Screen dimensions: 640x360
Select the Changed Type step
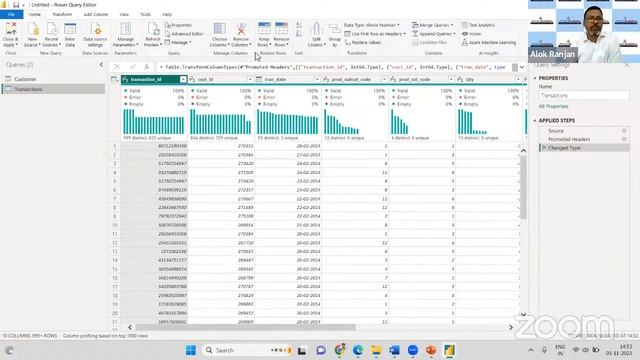coord(584,148)
